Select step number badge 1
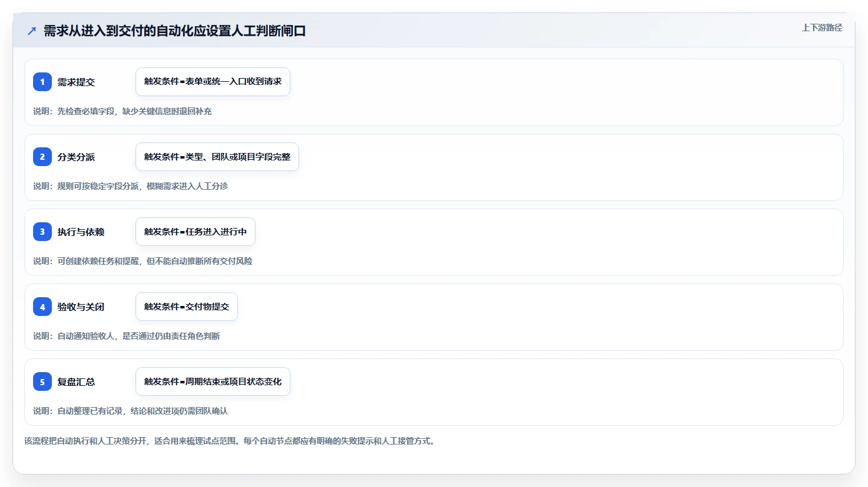Viewport: 868px width, 487px height. point(42,82)
